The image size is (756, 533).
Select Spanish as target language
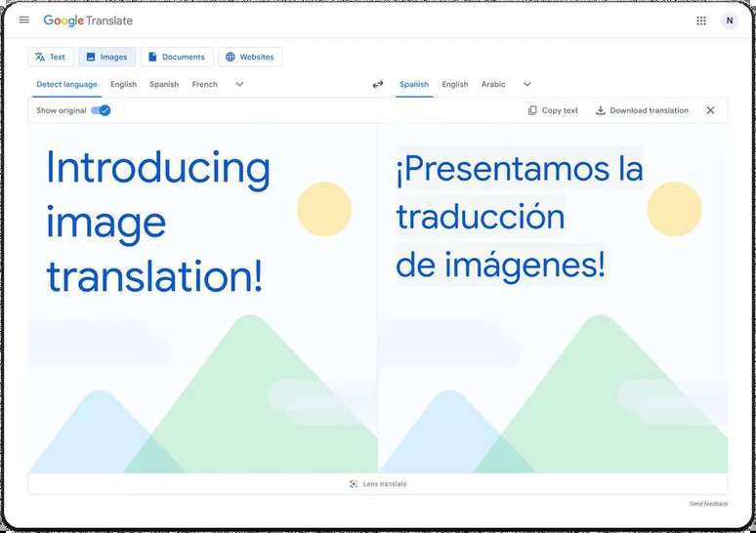pyautogui.click(x=414, y=84)
